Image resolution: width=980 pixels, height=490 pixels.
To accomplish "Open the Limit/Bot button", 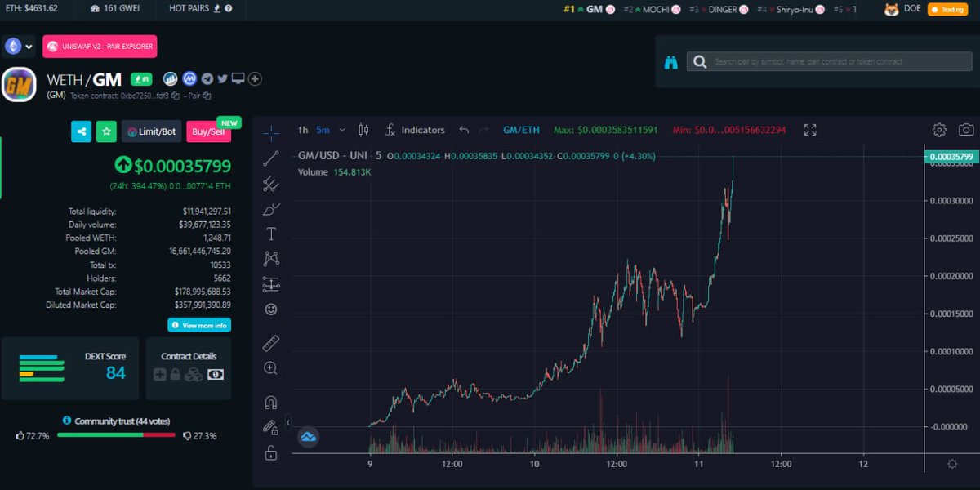I will 152,131.
